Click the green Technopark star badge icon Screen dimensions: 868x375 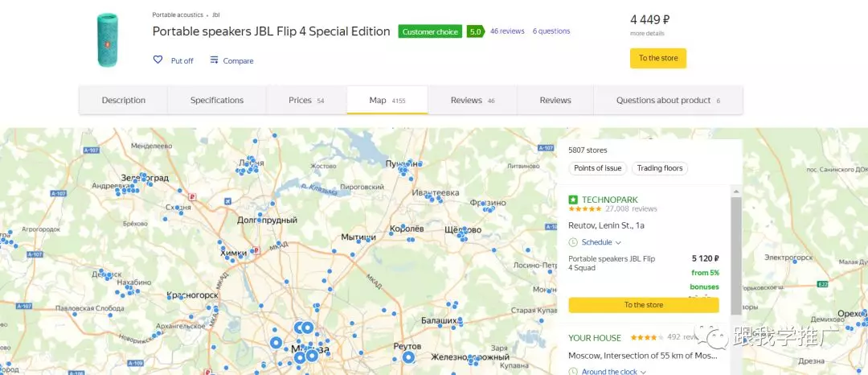point(573,199)
